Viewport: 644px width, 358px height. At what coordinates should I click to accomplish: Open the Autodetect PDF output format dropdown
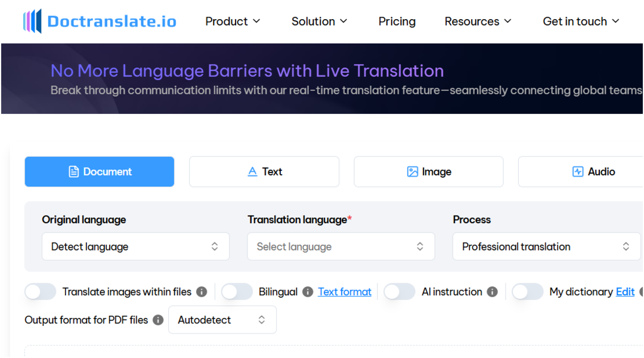click(x=222, y=320)
